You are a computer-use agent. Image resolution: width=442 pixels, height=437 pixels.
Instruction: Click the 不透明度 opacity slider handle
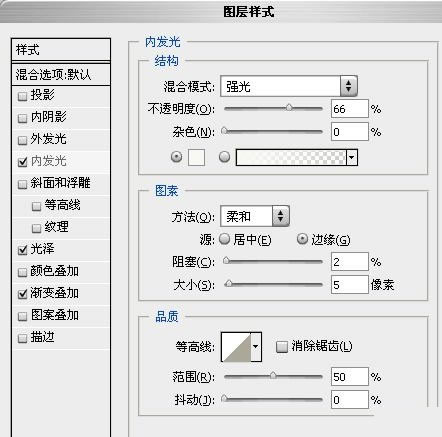coord(289,107)
